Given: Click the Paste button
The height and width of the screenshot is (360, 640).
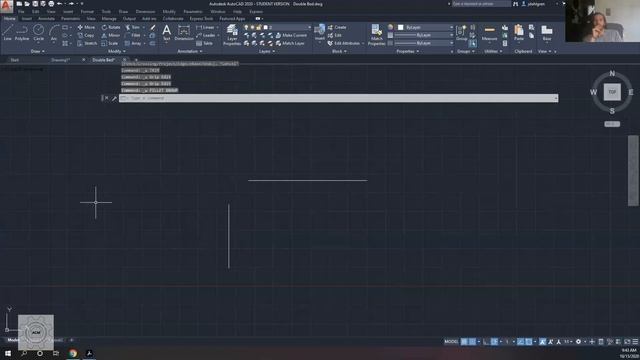Looking at the screenshot, I should [519, 32].
